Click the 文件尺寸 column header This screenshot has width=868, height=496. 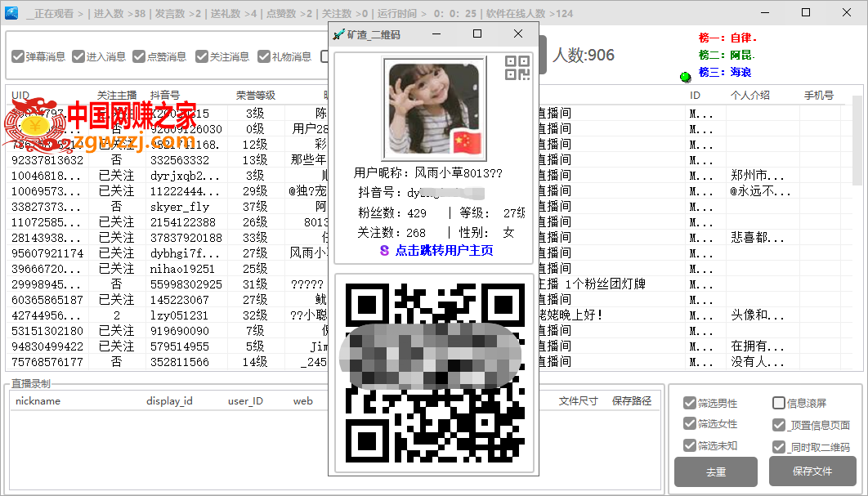[579, 400]
